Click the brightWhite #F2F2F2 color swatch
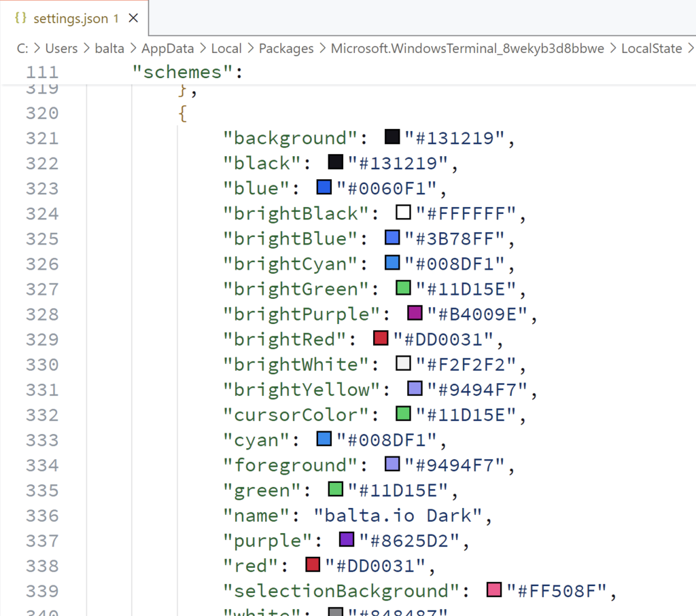This screenshot has height=616, width=696. (x=403, y=363)
